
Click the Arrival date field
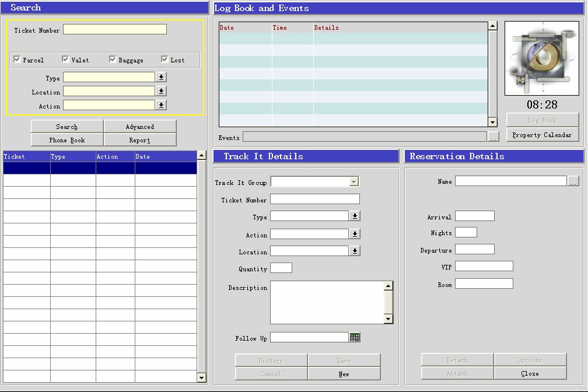tap(475, 216)
